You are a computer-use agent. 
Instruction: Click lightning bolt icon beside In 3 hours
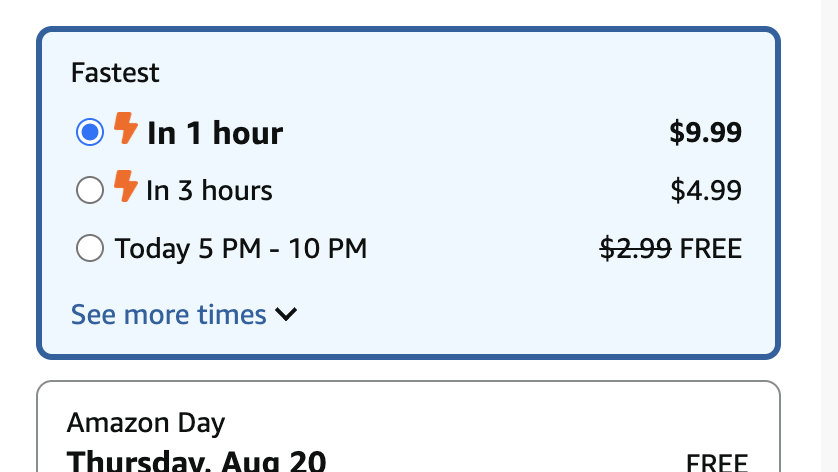click(126, 186)
